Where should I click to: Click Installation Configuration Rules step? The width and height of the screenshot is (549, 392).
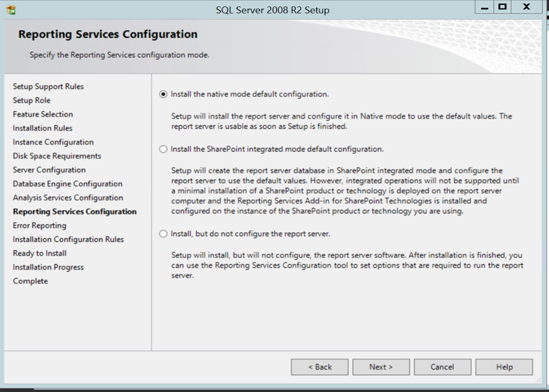coord(69,239)
